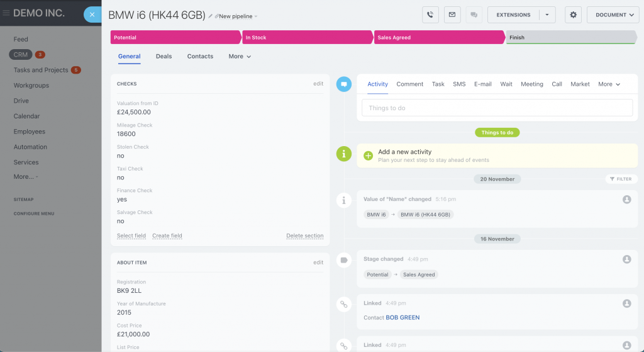644x352 pixels.
Task: Edit the Checks section
Action: pos(318,84)
